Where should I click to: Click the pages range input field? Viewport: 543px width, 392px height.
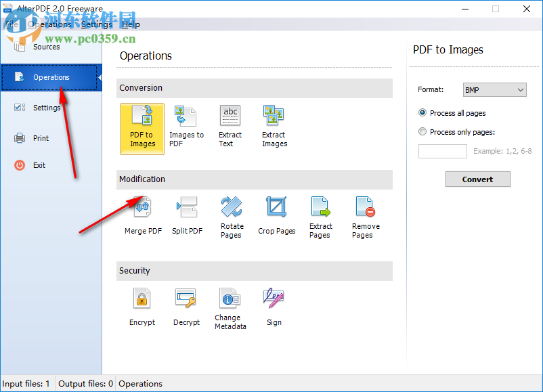tap(442, 151)
